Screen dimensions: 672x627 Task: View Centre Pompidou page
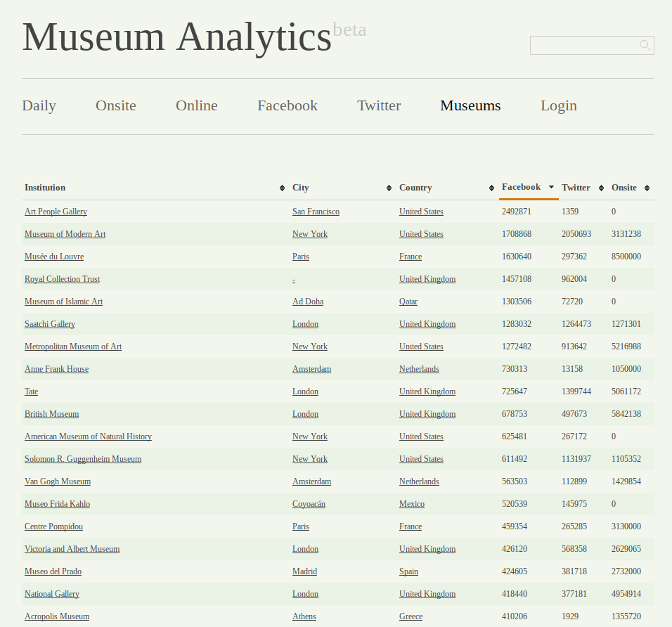click(53, 526)
